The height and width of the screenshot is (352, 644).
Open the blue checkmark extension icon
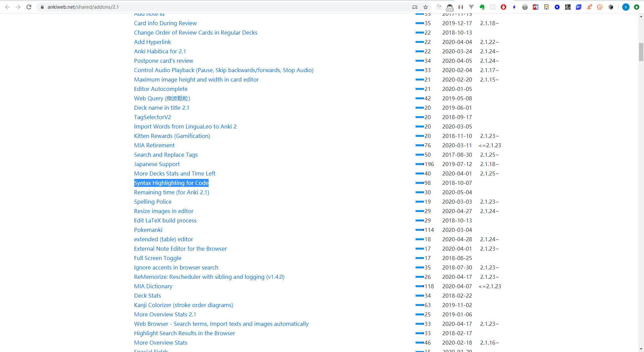tap(579, 7)
